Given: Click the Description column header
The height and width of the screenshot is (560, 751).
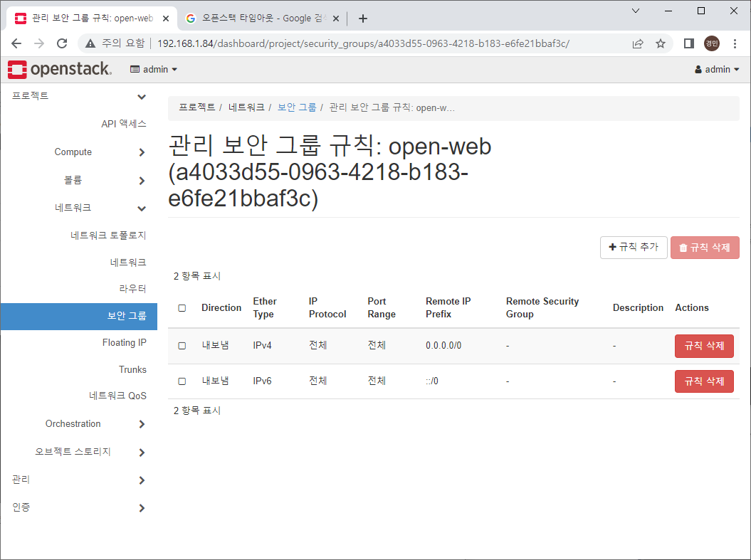Looking at the screenshot, I should (x=638, y=308).
